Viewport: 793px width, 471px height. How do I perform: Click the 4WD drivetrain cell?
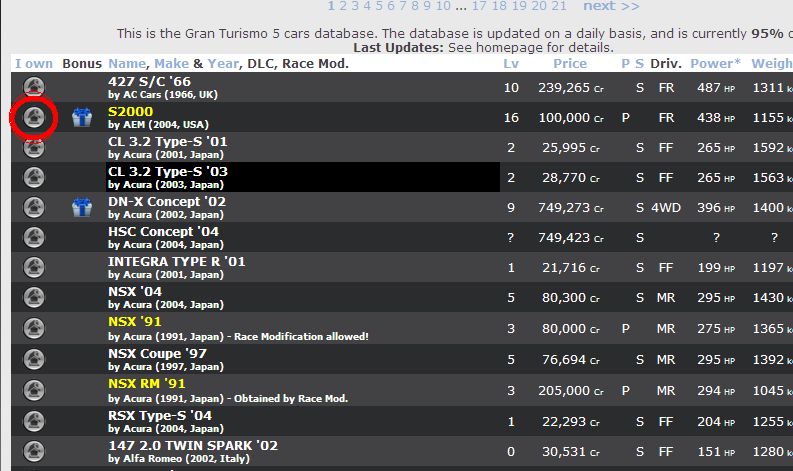pyautogui.click(x=666, y=207)
